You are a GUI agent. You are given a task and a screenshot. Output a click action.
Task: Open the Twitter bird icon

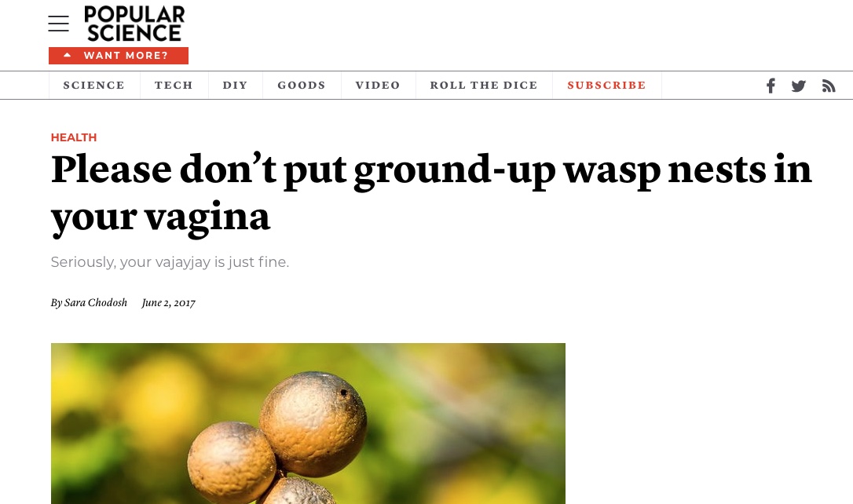coord(798,86)
